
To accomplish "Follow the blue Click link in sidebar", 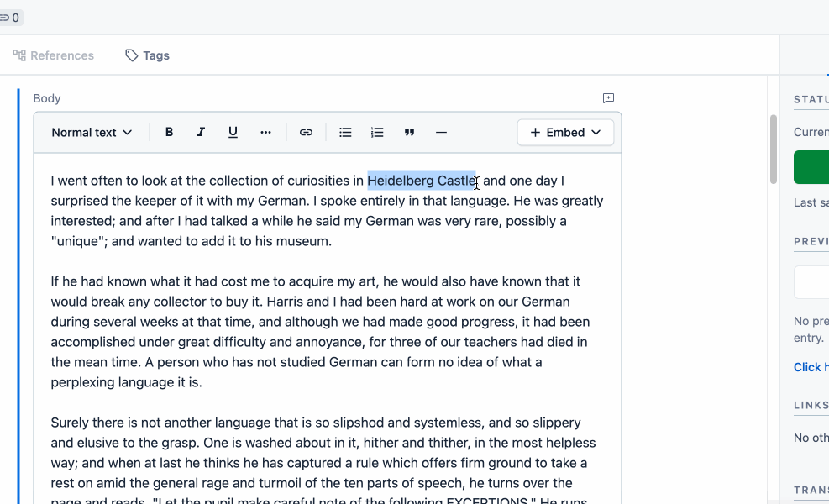I will 811,367.
